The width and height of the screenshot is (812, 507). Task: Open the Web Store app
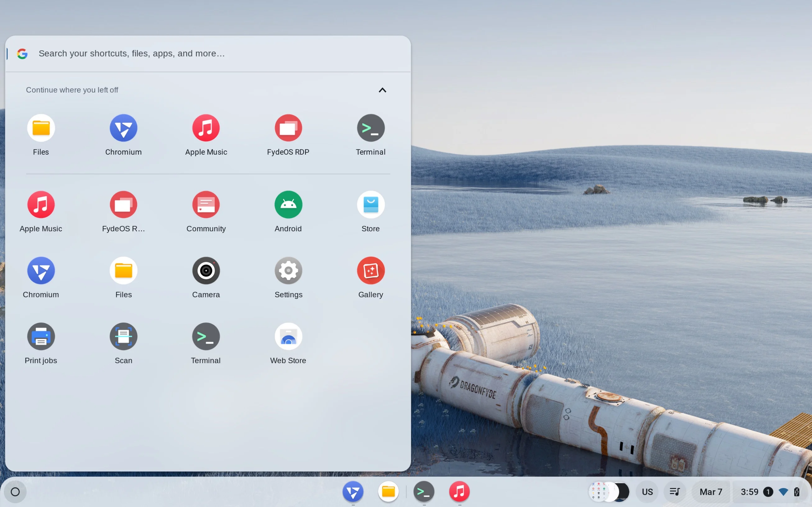pyautogui.click(x=288, y=336)
